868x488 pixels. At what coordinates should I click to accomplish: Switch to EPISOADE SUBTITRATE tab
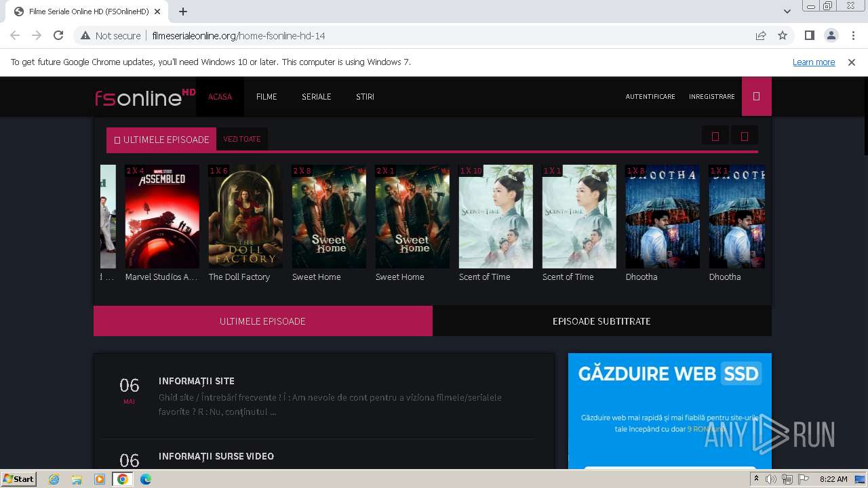(x=601, y=321)
